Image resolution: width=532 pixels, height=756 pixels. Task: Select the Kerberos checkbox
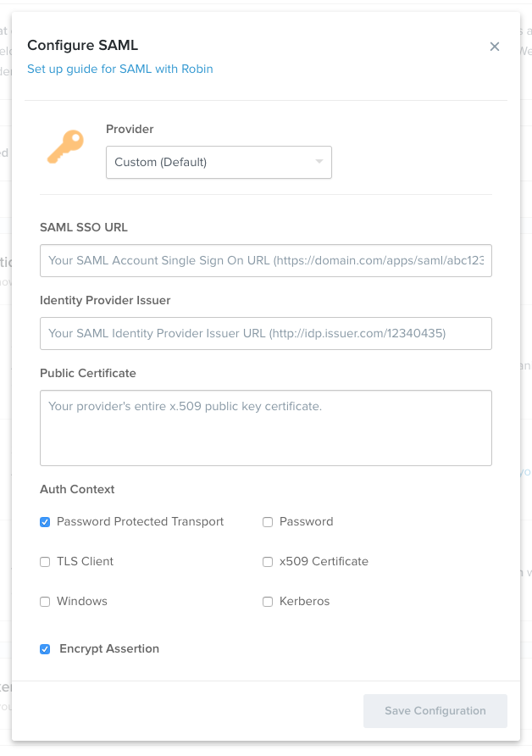tap(268, 602)
